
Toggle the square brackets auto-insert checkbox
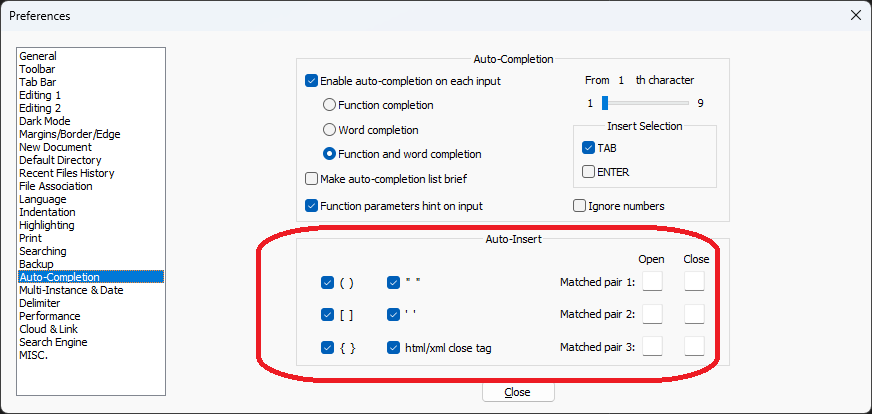tap(327, 315)
